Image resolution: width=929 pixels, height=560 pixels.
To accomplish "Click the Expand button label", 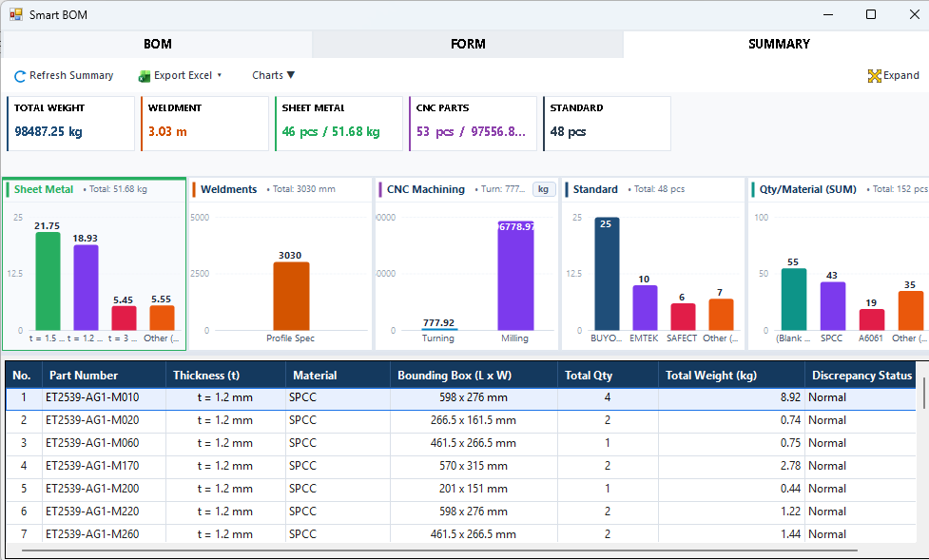I will [901, 75].
